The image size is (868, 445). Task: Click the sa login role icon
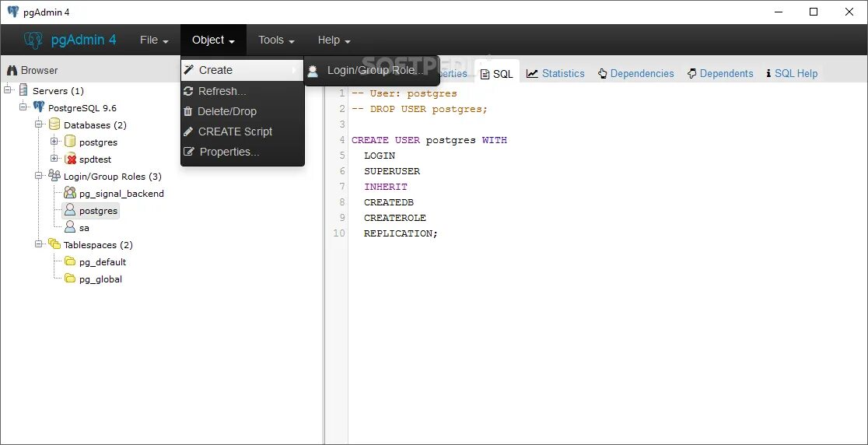(70, 227)
